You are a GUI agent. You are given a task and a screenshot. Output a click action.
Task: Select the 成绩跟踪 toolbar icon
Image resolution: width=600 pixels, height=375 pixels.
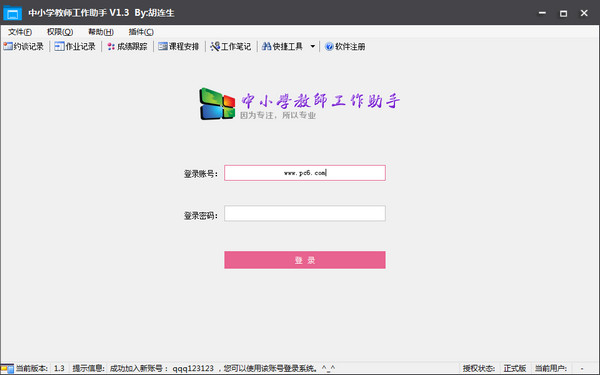pos(111,47)
